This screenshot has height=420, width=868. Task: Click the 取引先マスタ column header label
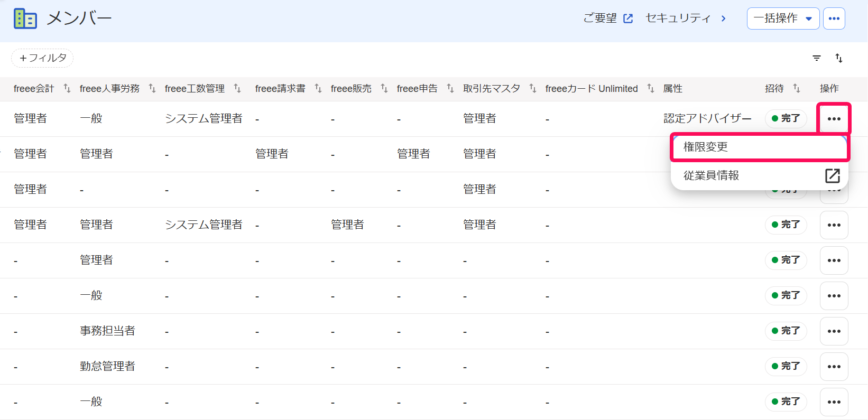coord(492,89)
